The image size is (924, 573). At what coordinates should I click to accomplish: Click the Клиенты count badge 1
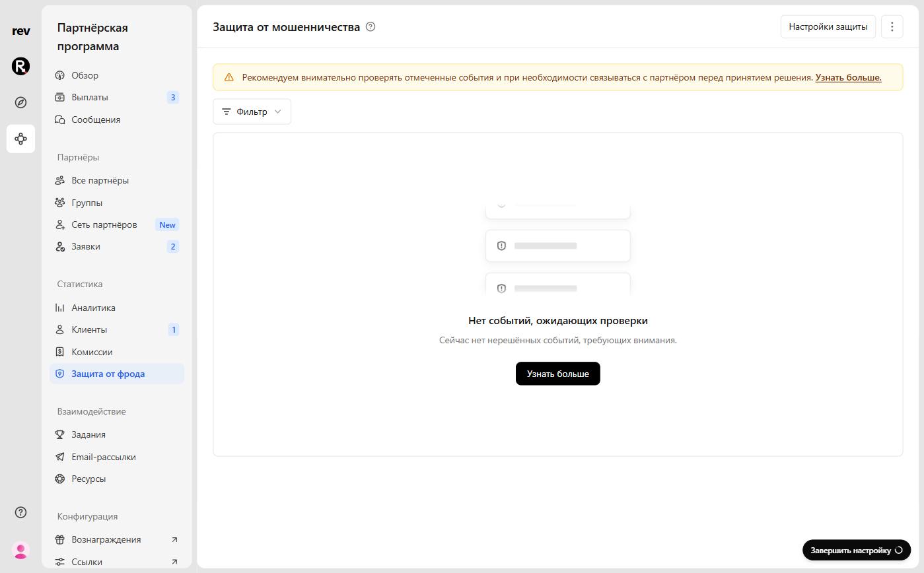pyautogui.click(x=174, y=329)
